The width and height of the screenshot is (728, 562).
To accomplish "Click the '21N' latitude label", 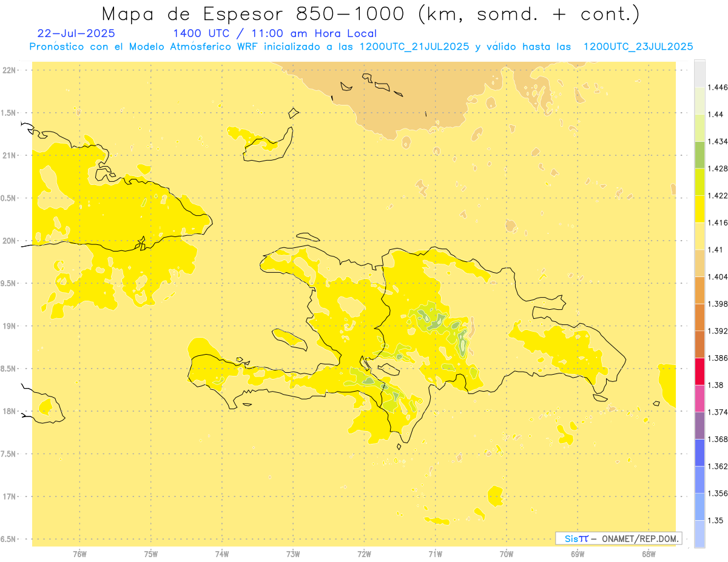I will [9, 156].
